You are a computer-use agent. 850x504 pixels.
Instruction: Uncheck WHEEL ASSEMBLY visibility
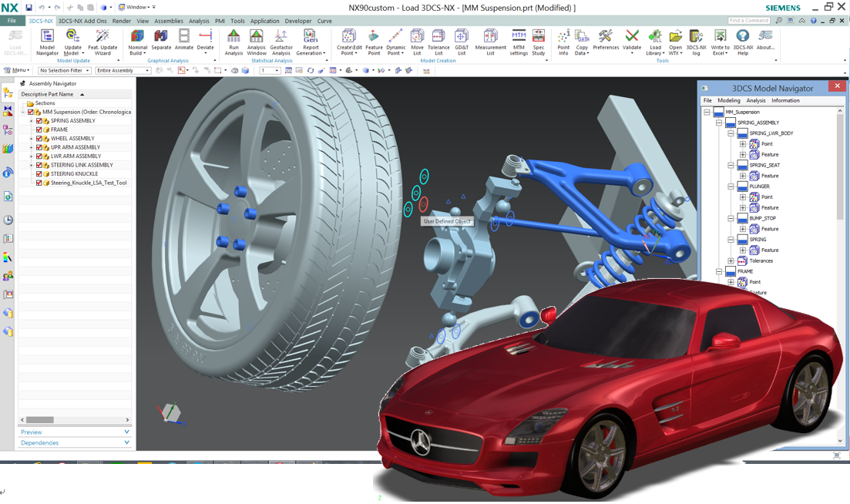pyautogui.click(x=39, y=139)
